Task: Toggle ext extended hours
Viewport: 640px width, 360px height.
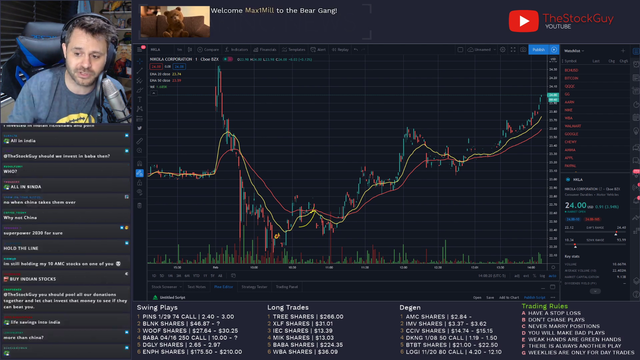Action: click(526, 276)
